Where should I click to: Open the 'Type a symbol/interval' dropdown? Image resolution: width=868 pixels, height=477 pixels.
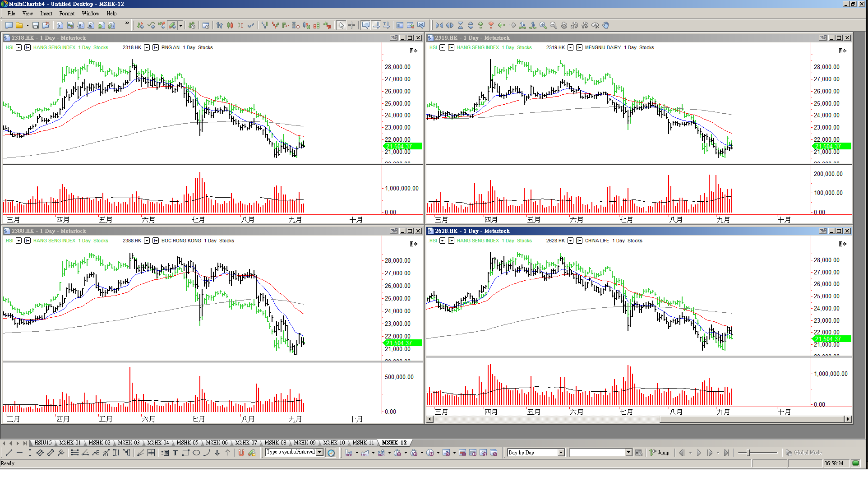click(x=320, y=452)
